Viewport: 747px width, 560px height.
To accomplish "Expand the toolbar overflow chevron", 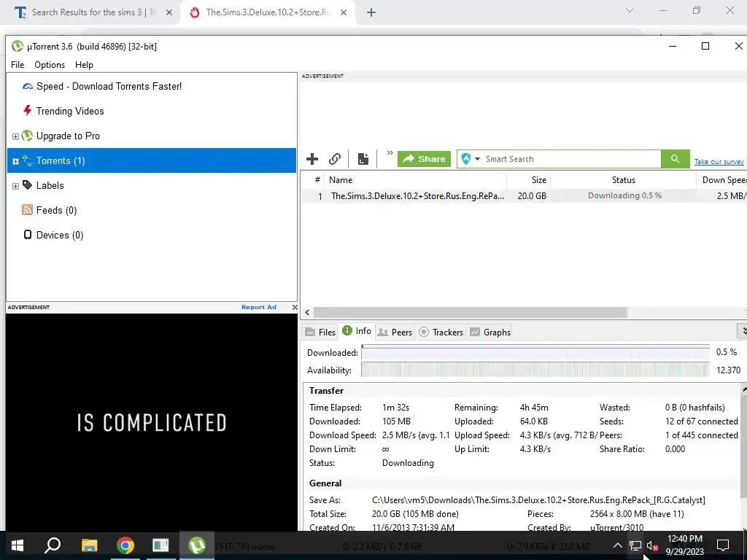I will 390,153.
